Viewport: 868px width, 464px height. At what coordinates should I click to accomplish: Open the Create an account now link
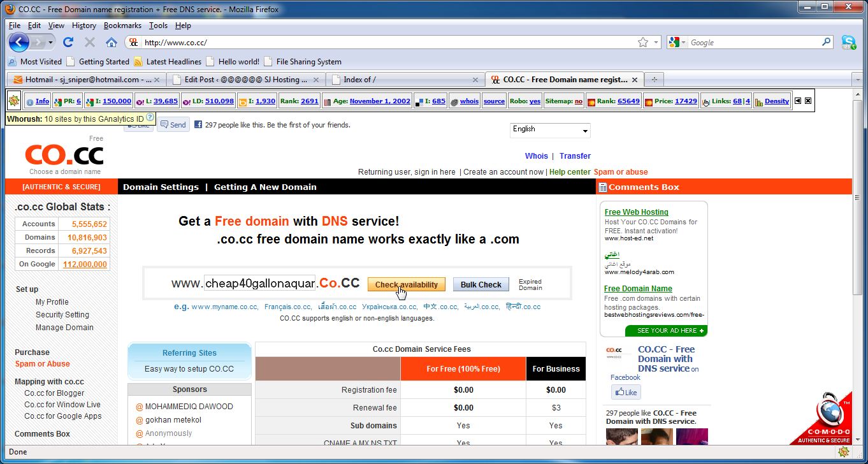tap(503, 172)
